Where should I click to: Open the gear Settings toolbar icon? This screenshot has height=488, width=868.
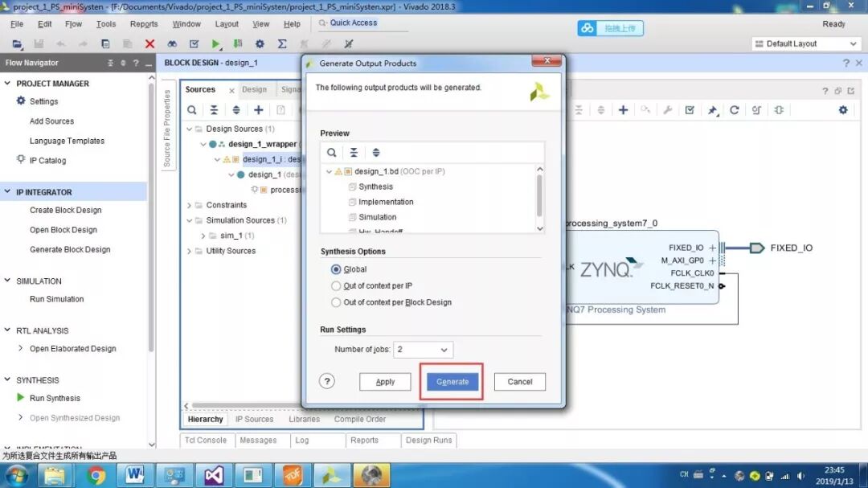(x=260, y=43)
